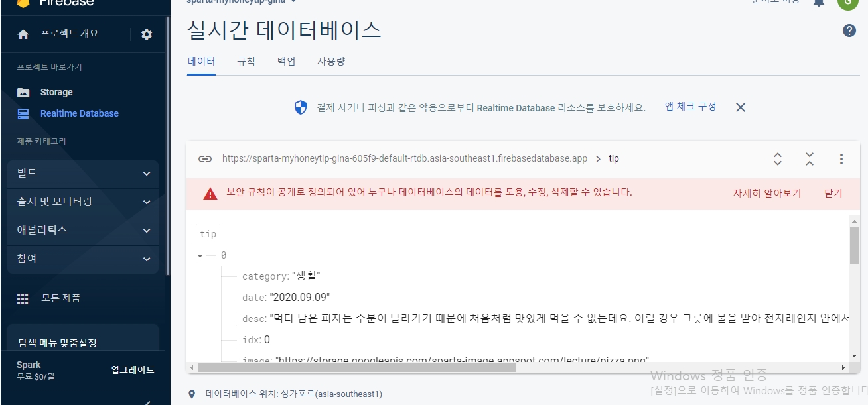
Task: Open 프로젝트 개요 in the sidebar
Action: pos(70,34)
